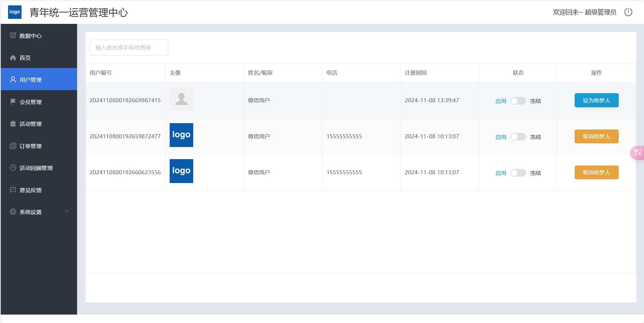644x323 pixels.
Task: Click the 欢迎回来~ 超级管理员 greeting
Action: point(585,12)
